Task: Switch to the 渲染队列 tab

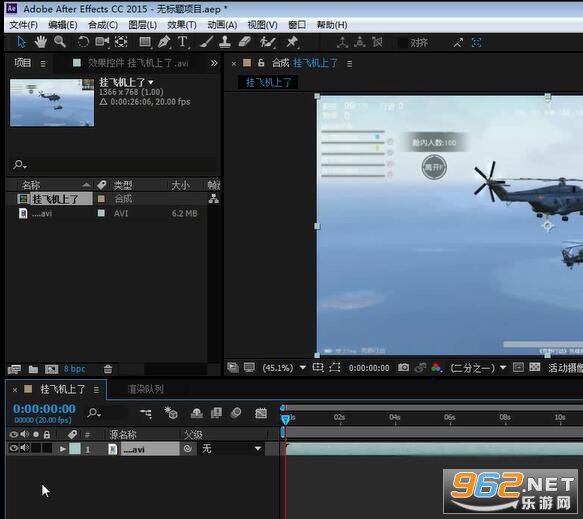Action: (x=146, y=389)
